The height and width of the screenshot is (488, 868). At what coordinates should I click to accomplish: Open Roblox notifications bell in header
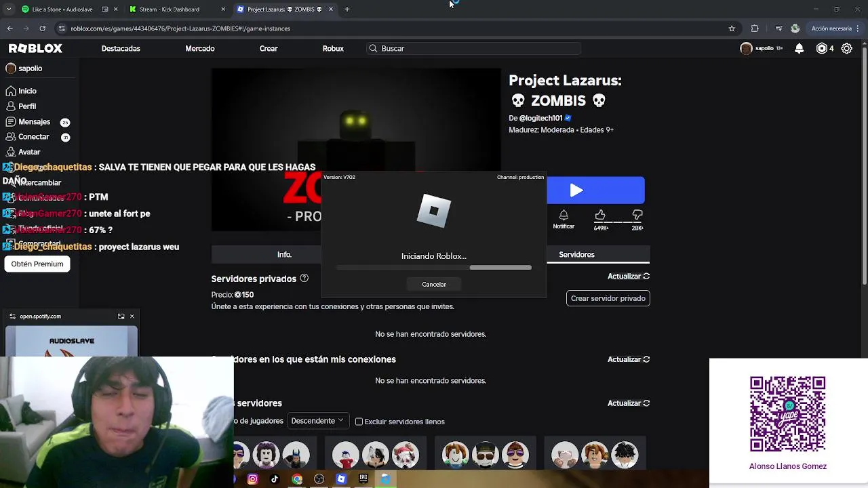[800, 48]
